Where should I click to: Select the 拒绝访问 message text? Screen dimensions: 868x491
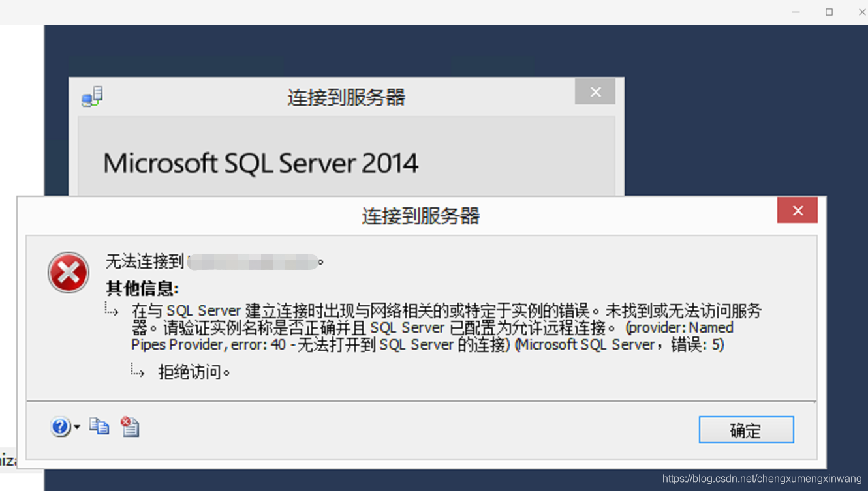194,372
